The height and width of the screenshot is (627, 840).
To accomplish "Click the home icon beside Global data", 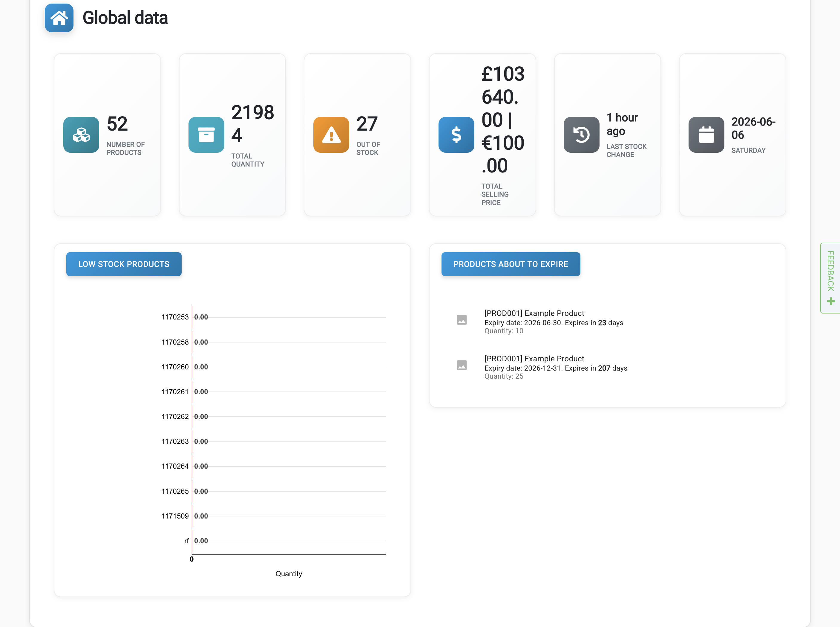I will tap(59, 18).
